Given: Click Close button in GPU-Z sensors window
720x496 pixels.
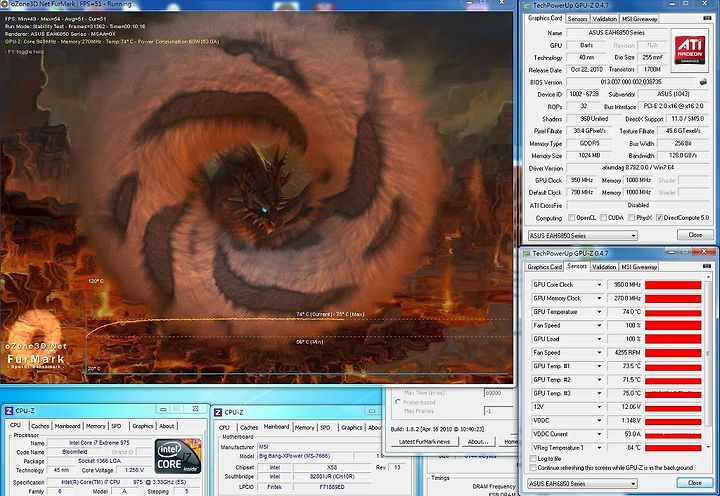Looking at the screenshot, I should (694, 483).
